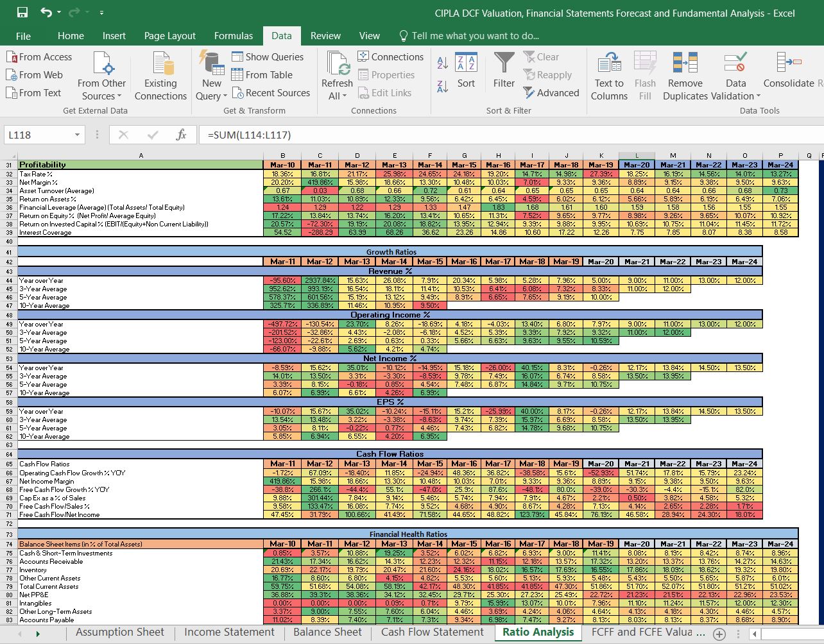The image size is (824, 644).
Task: Click the Financial Health Ratios header
Action: click(408, 534)
